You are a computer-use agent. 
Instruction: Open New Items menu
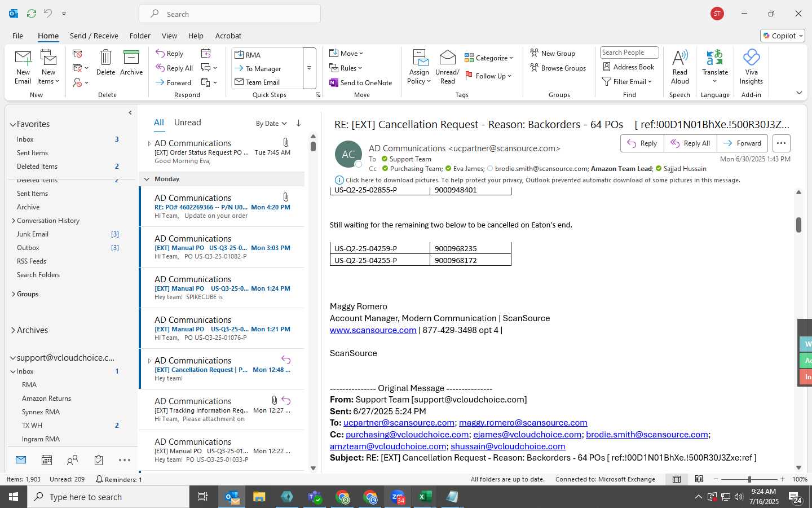[x=48, y=67]
